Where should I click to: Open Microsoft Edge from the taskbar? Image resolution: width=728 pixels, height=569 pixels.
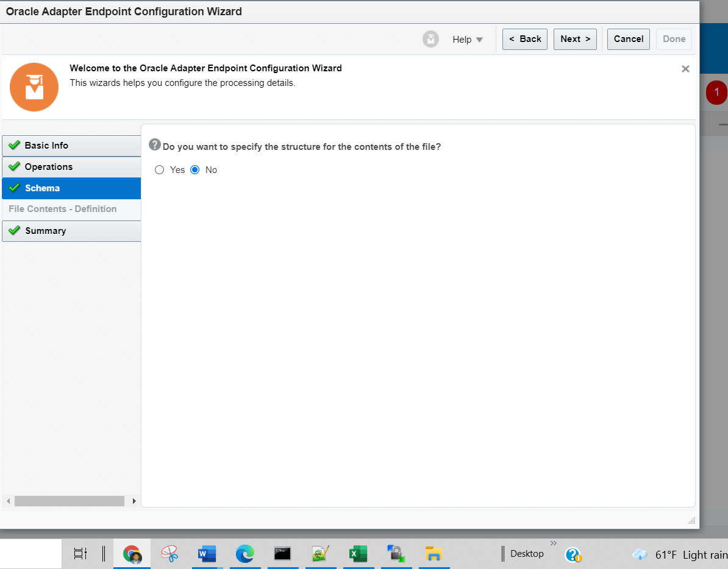point(244,554)
